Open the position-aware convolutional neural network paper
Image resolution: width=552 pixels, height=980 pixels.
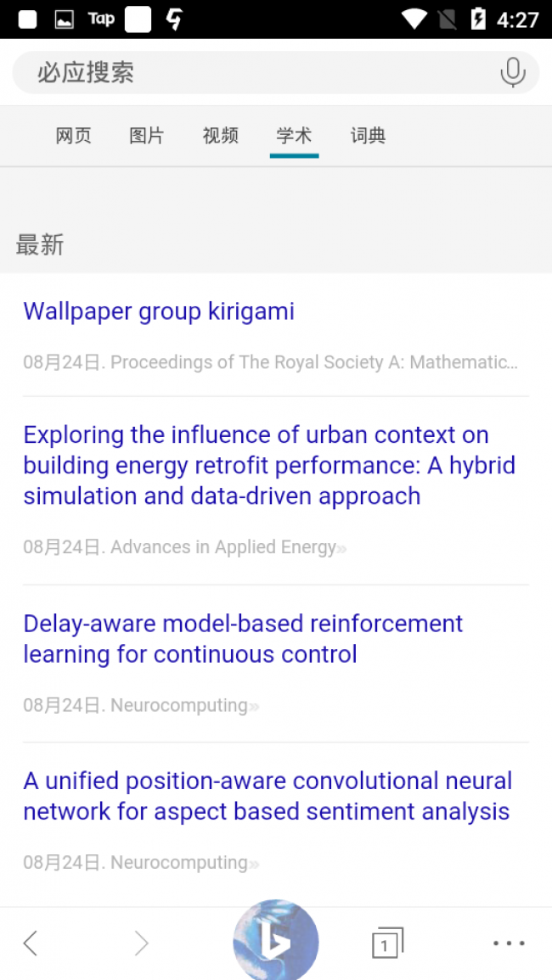click(x=267, y=796)
